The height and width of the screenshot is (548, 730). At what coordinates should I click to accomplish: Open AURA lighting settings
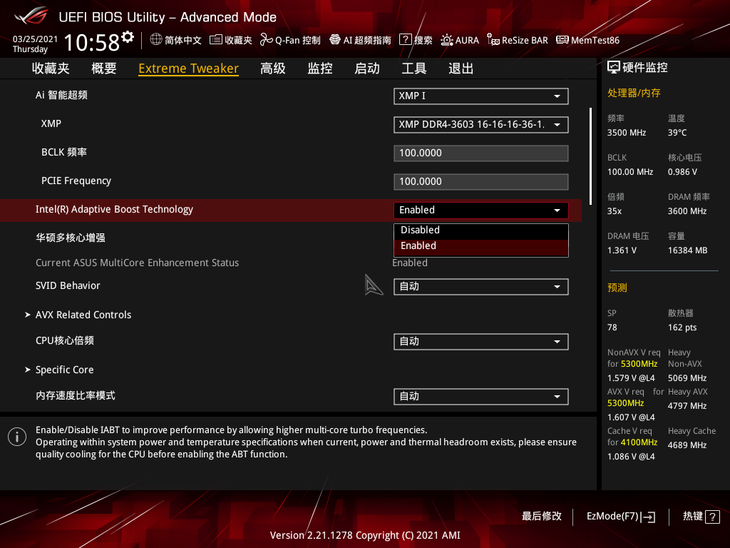[460, 40]
